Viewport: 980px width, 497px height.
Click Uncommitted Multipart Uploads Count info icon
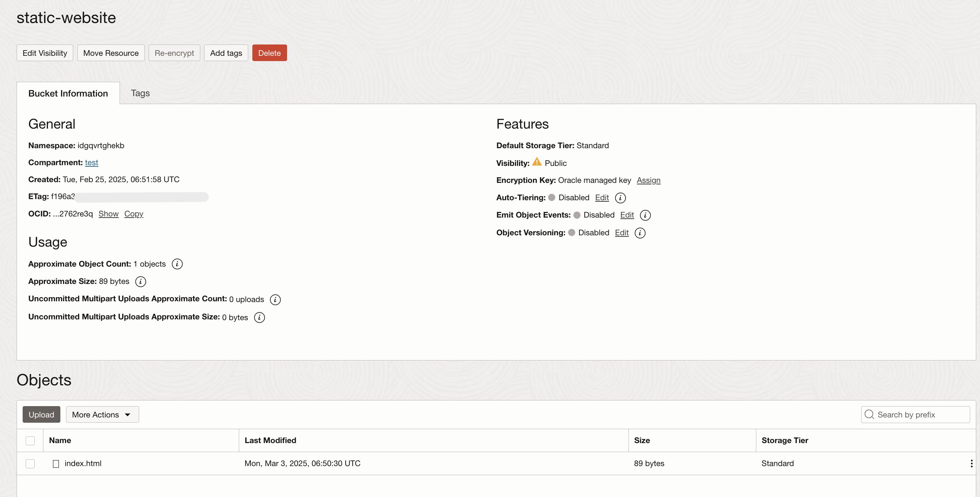pyautogui.click(x=275, y=300)
